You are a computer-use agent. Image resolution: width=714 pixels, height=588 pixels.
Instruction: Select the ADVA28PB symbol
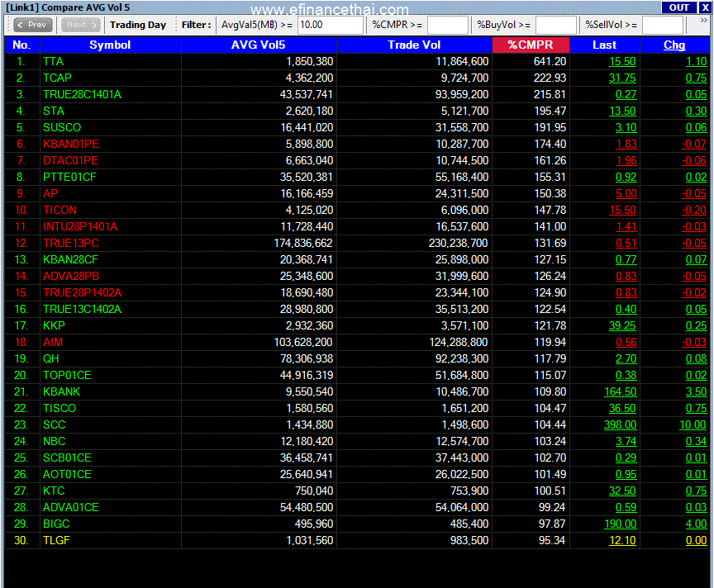[x=71, y=277]
